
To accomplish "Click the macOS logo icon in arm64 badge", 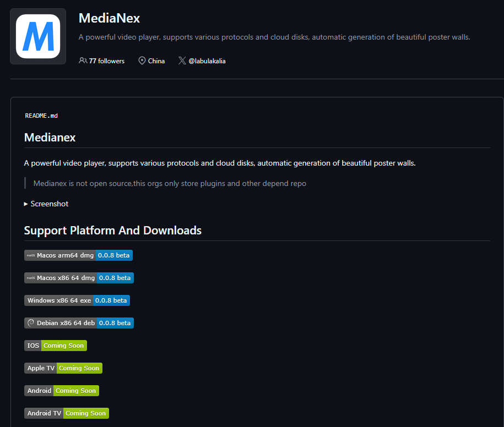I will tap(31, 255).
